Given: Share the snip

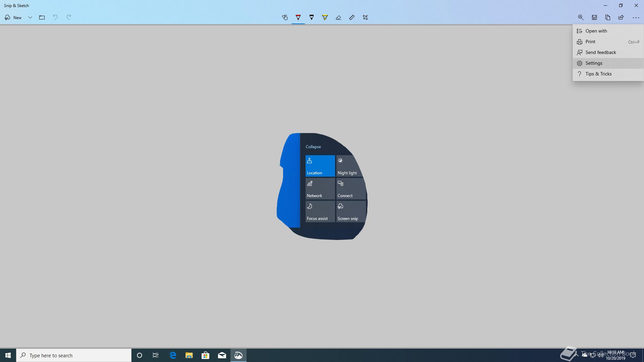Looking at the screenshot, I should (x=621, y=17).
